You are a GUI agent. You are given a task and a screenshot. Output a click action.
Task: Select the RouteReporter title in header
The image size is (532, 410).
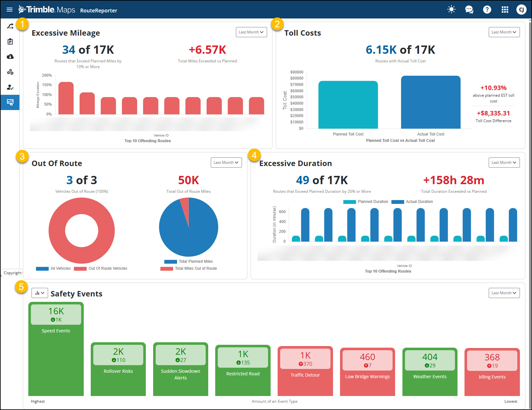click(x=99, y=10)
